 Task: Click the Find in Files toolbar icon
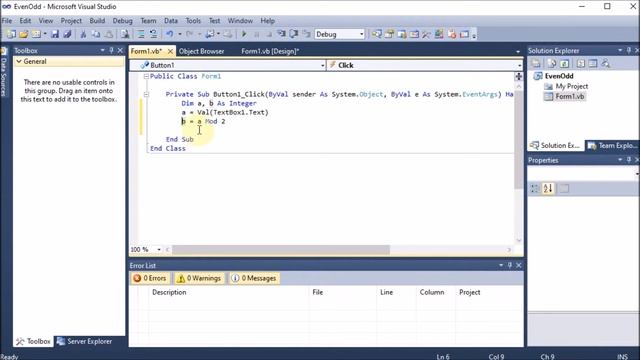point(125,34)
